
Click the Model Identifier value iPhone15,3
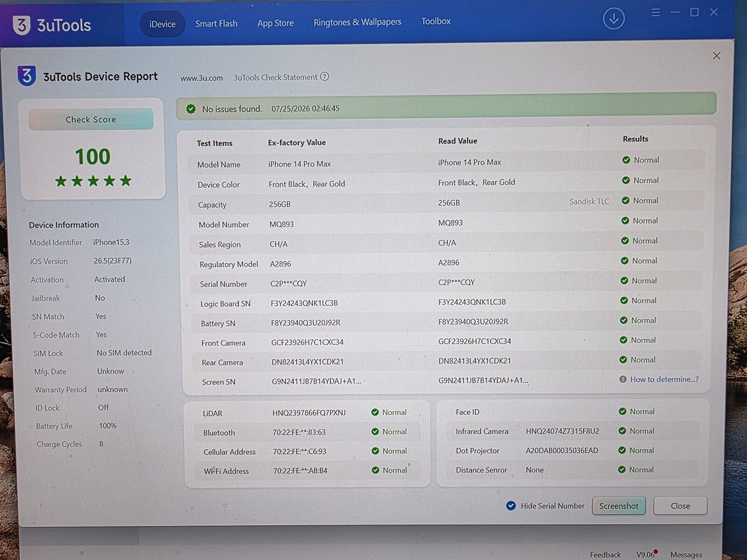coord(111,242)
